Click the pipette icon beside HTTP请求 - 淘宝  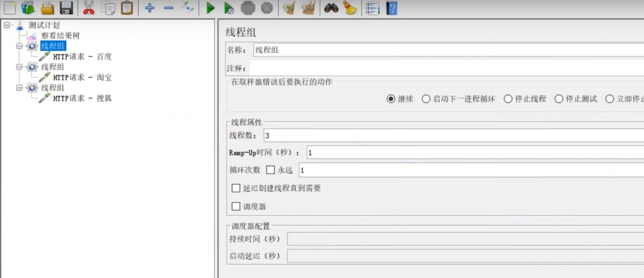[45, 77]
